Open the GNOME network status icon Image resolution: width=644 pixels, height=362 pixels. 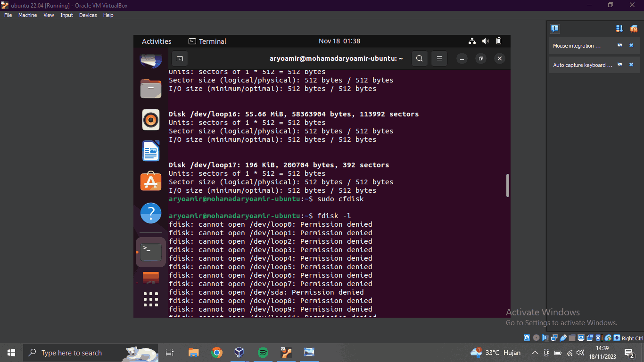click(x=472, y=41)
